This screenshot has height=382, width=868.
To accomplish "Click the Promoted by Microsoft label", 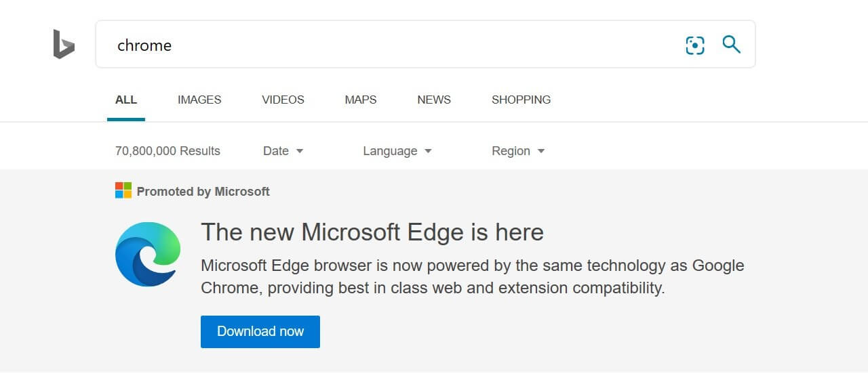I will (203, 192).
